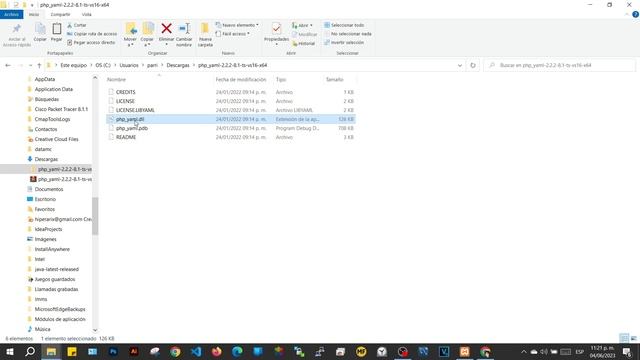Switch to the details view layout icon
Image resolution: width=640 pixels, height=360 pixels.
pyautogui.click(x=624, y=338)
